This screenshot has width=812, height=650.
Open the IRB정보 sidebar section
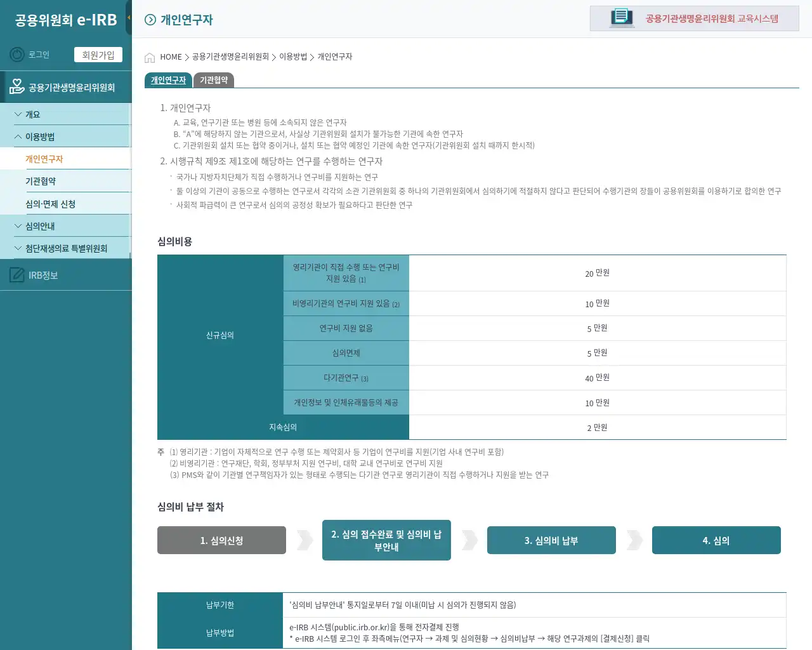coord(66,275)
